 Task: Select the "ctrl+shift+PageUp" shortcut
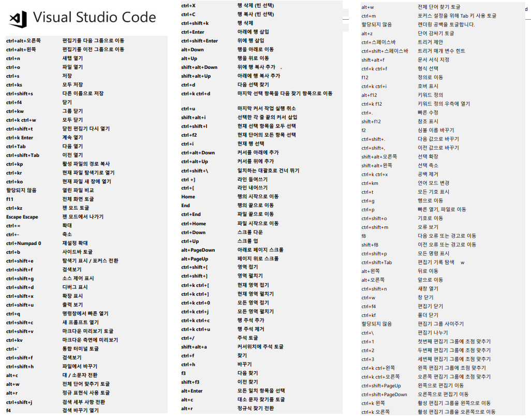pos(381,386)
